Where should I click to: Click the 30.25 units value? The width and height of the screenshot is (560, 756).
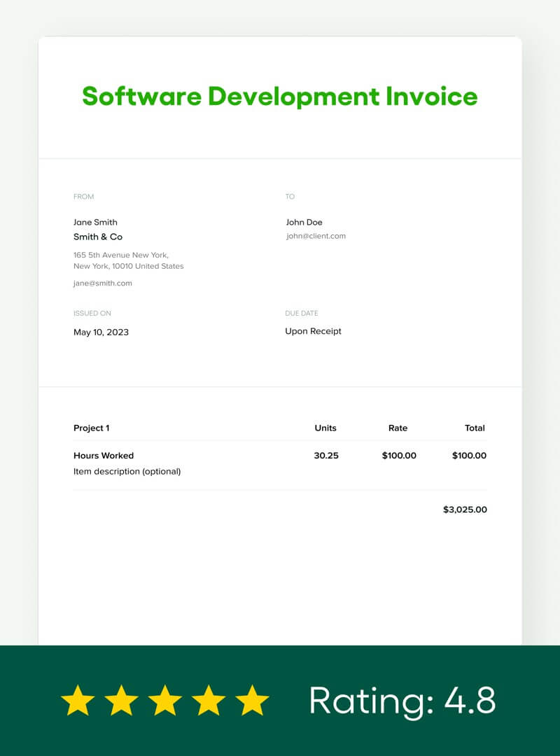coord(326,456)
